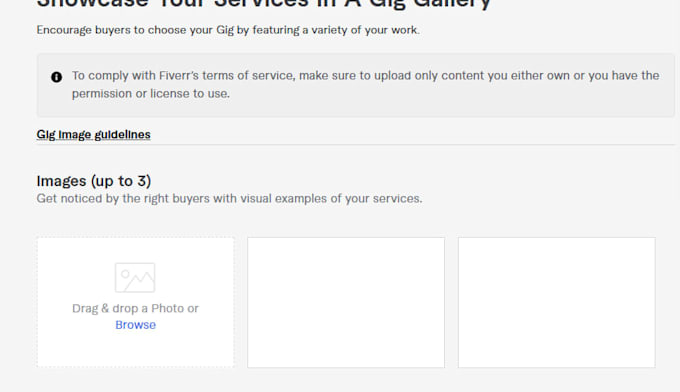Click the partially visible Gig Gallery page title
Viewport: 680px width, 392px height.
tap(264, 4)
